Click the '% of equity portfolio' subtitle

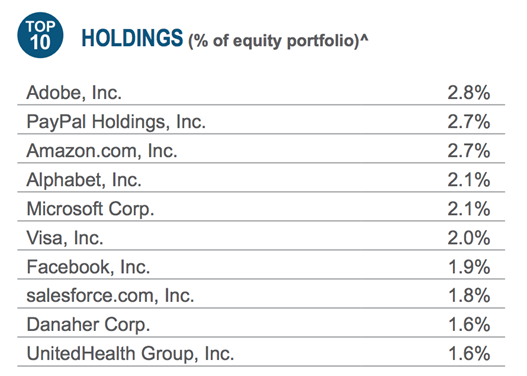coord(278,41)
